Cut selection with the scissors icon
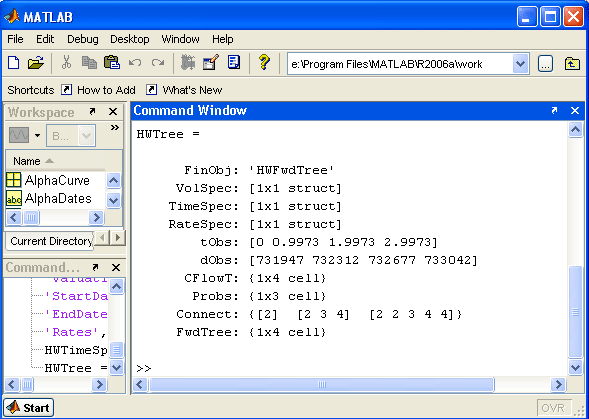The image size is (589, 419). [x=66, y=63]
